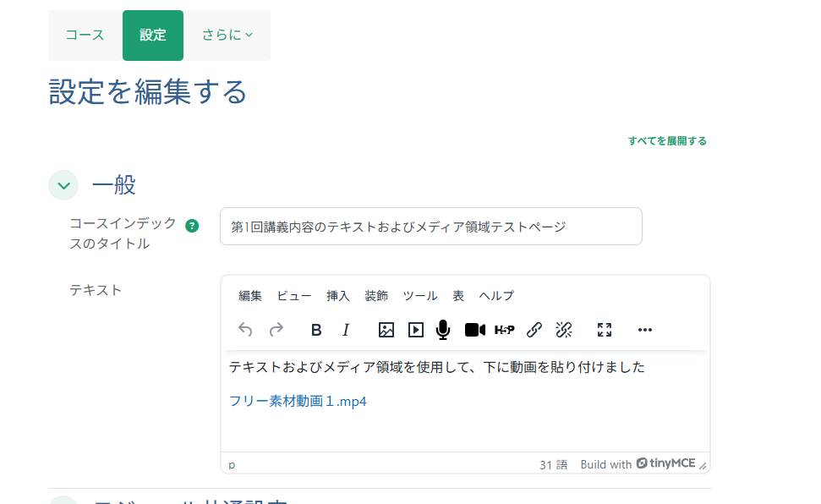This screenshot has height=504, width=821.
Task: Switch the editor to fullscreen mode
Action: click(605, 330)
